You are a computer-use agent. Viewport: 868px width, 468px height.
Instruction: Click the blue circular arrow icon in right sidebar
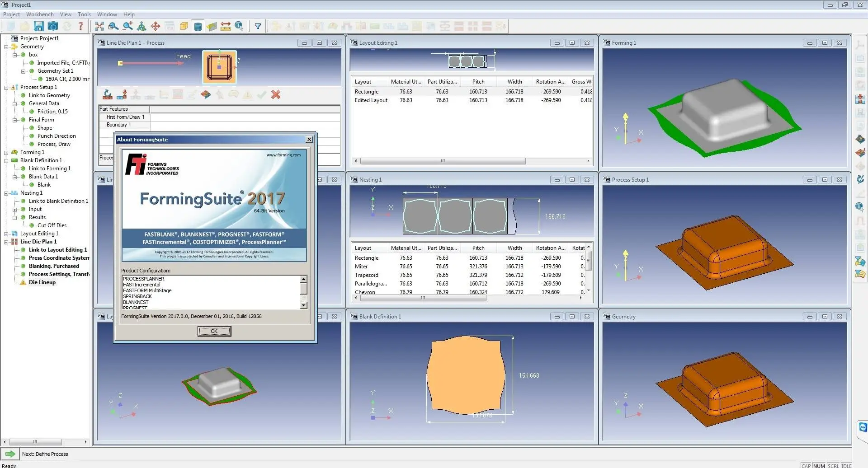860,179
